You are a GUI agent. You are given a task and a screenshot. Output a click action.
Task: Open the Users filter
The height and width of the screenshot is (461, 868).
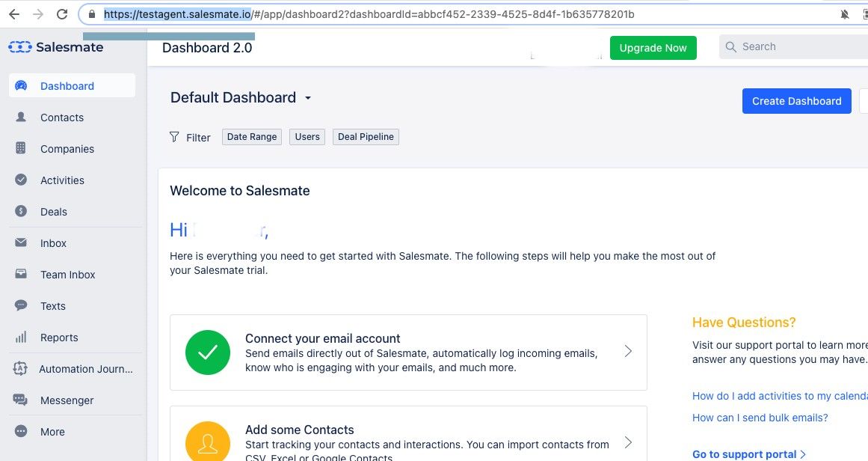[x=307, y=137]
